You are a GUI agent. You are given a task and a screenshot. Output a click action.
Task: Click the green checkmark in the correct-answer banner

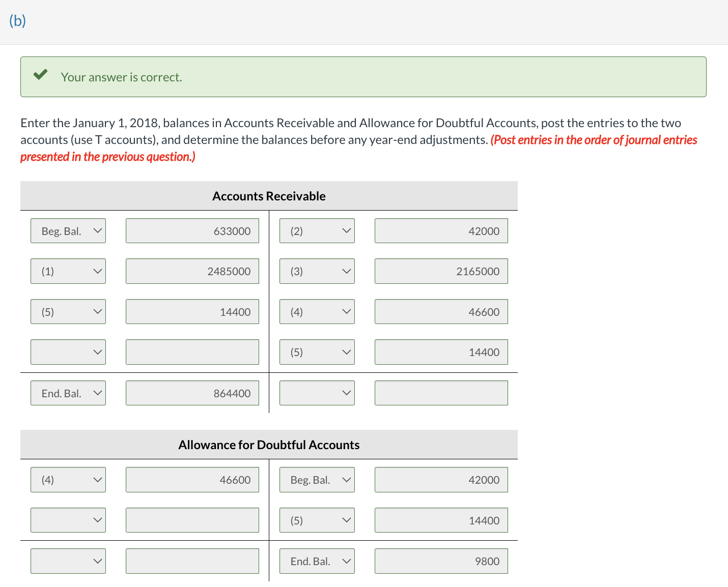pyautogui.click(x=40, y=75)
